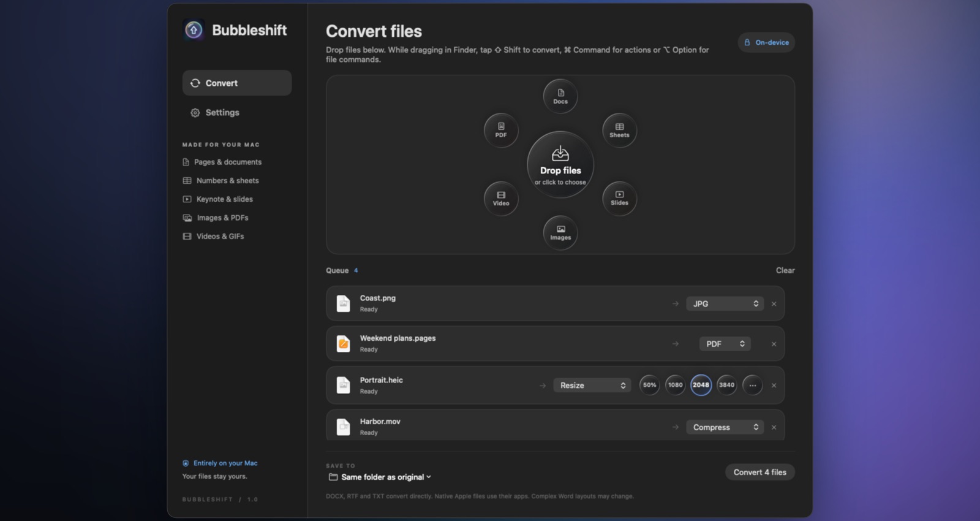Image resolution: width=980 pixels, height=521 pixels.
Task: Select Pages & documents in sidebar
Action: 222,162
